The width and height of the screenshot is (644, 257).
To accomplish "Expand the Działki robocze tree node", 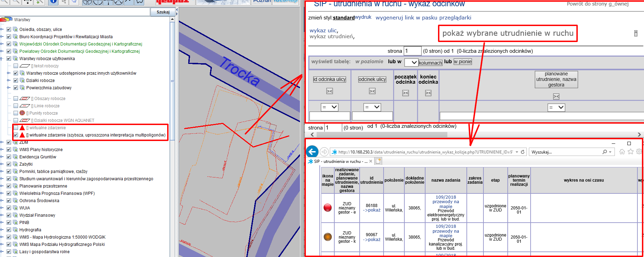I will (9, 81).
